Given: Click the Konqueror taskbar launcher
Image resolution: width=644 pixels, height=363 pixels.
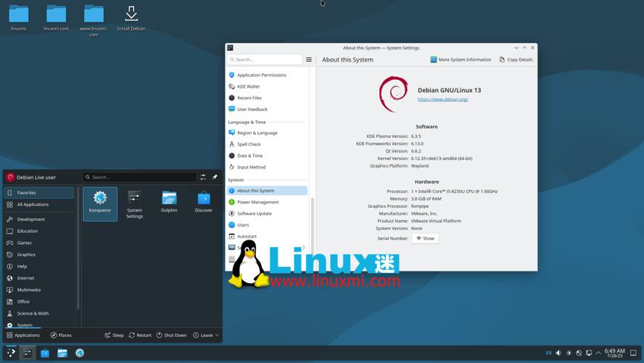Looking at the screenshot, I should 80,353.
